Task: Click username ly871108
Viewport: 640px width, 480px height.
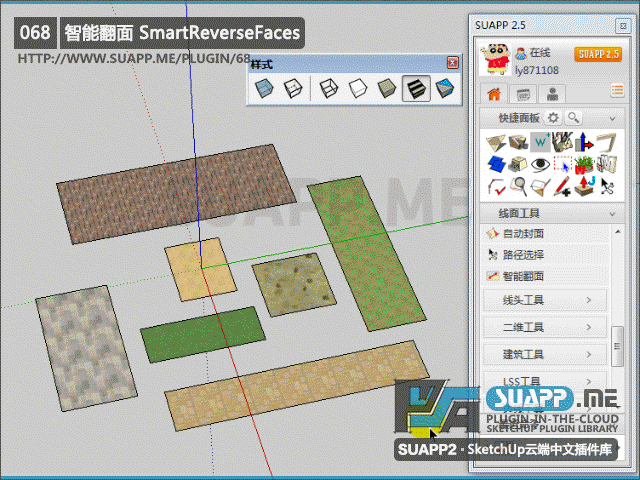Action: [537, 70]
